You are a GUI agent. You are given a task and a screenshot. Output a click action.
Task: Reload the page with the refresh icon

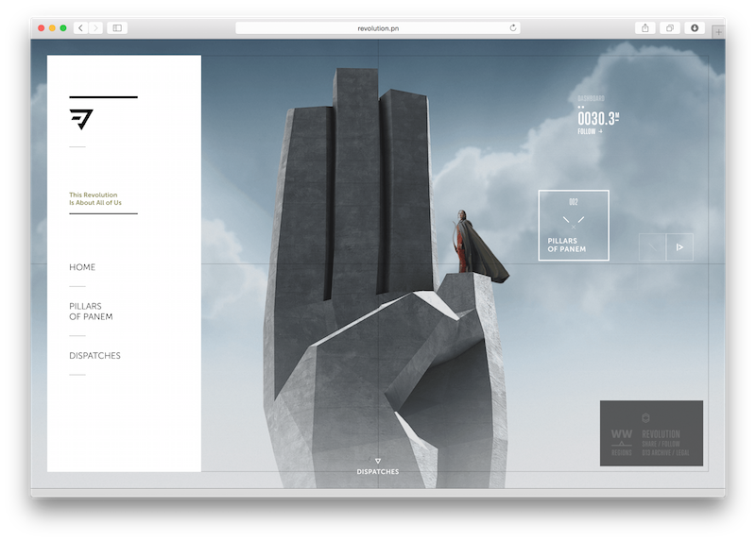[513, 28]
